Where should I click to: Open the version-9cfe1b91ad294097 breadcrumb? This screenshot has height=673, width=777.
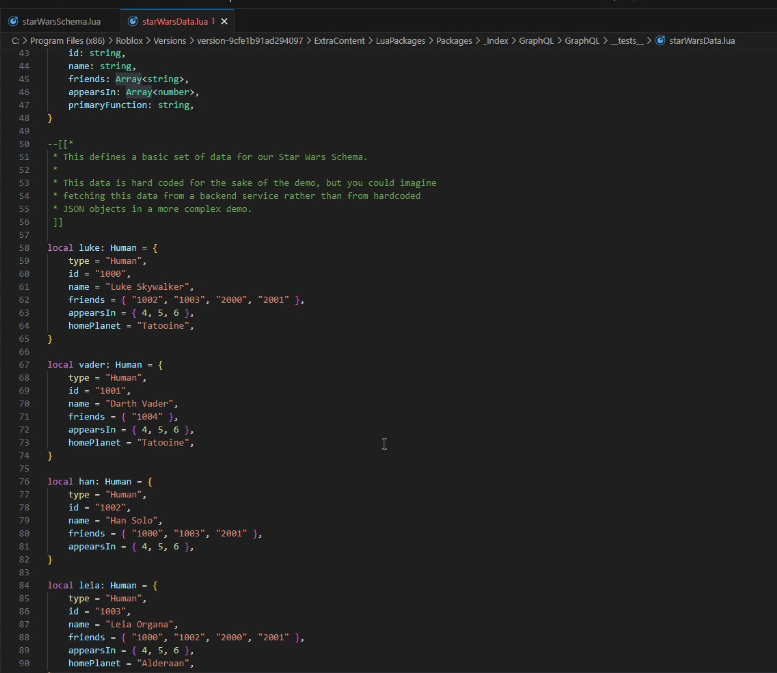tap(250, 41)
